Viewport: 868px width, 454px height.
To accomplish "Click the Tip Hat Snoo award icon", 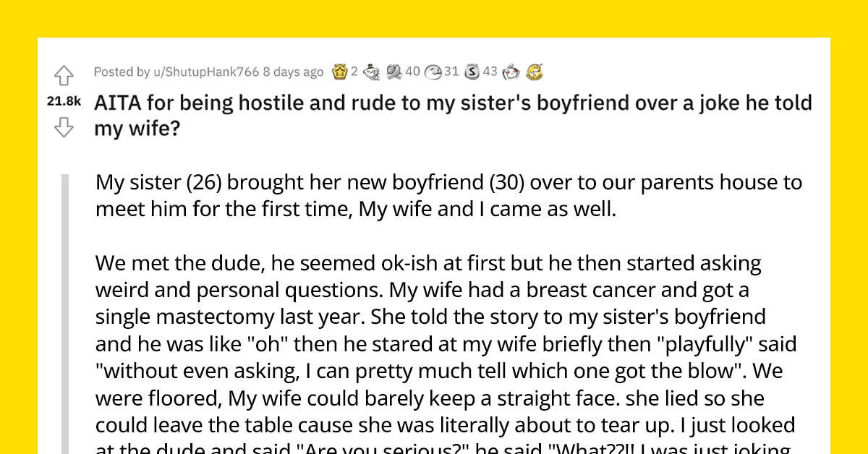I will coord(370,72).
